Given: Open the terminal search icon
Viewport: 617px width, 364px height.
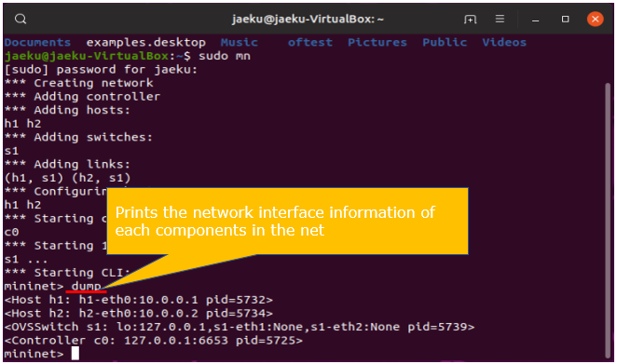Looking at the screenshot, I should coord(21,19).
